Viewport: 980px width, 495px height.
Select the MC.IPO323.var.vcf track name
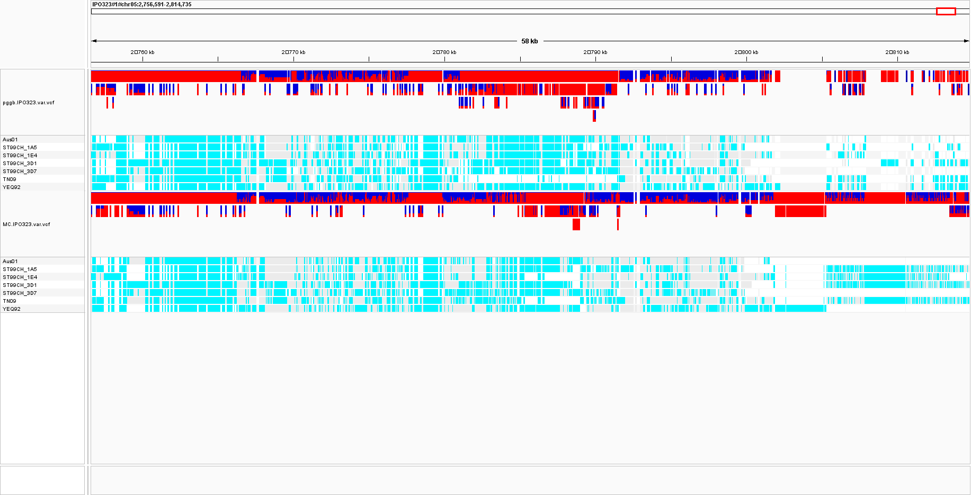click(x=26, y=224)
